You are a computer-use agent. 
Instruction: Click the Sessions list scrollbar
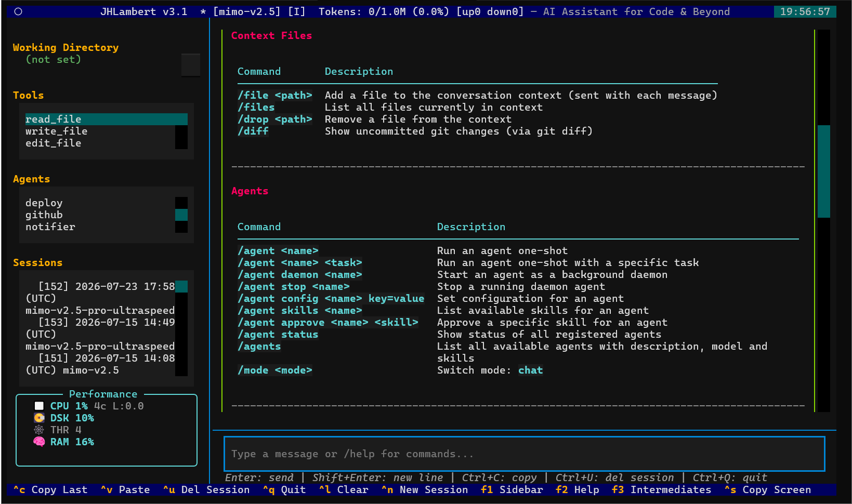(x=181, y=328)
